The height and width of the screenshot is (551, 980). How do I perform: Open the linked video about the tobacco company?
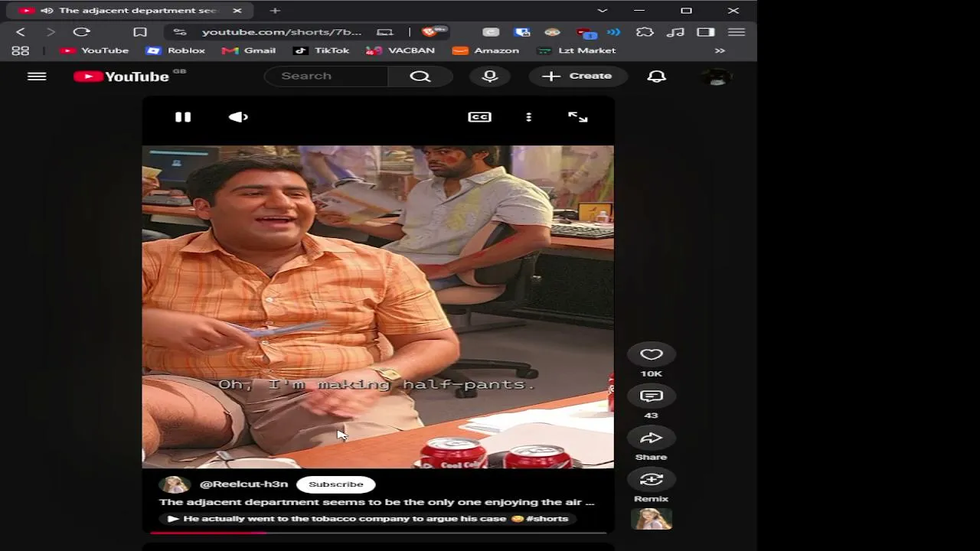click(x=367, y=519)
